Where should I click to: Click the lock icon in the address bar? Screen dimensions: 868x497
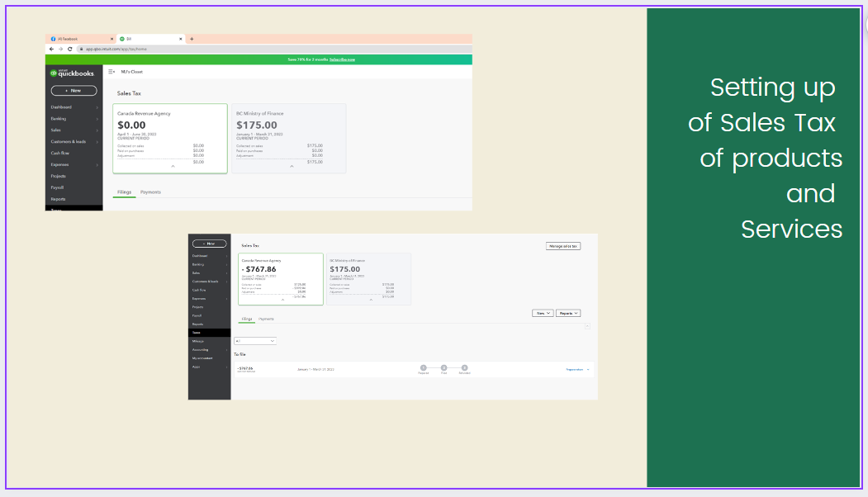(x=82, y=49)
